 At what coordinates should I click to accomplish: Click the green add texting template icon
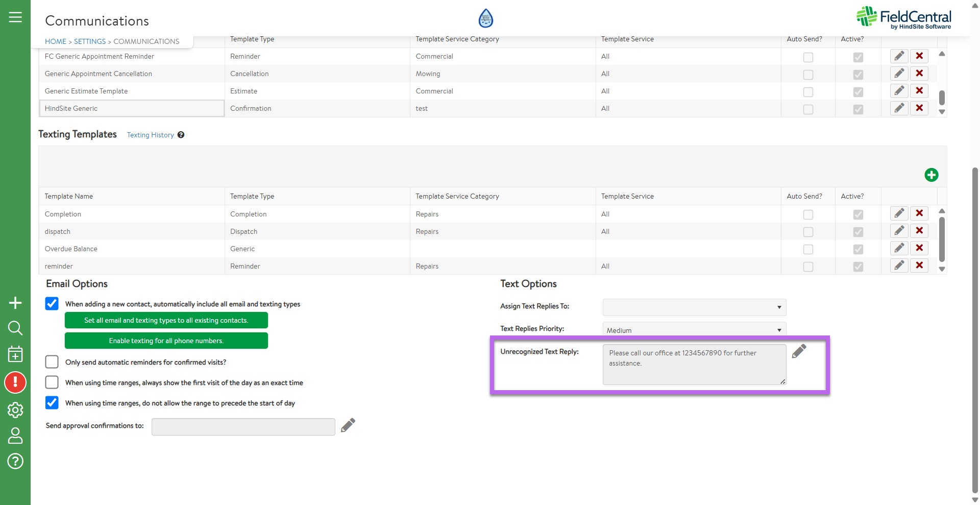click(x=931, y=175)
